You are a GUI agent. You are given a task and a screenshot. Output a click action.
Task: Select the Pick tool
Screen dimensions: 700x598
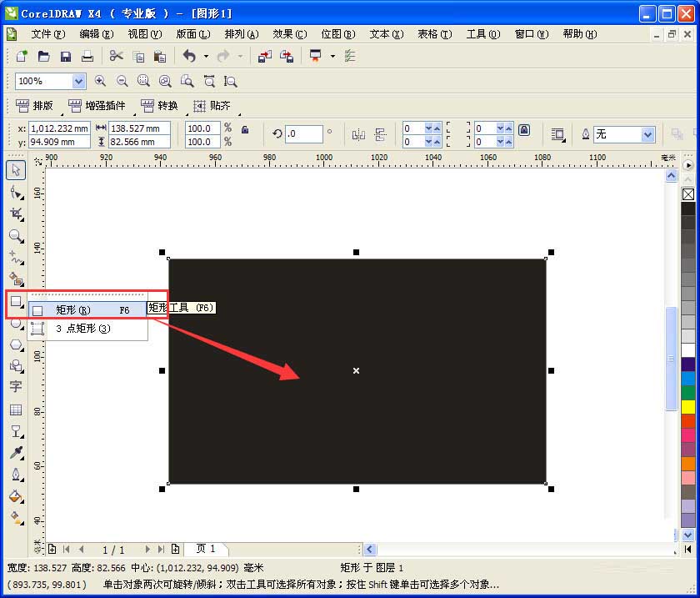[x=15, y=169]
